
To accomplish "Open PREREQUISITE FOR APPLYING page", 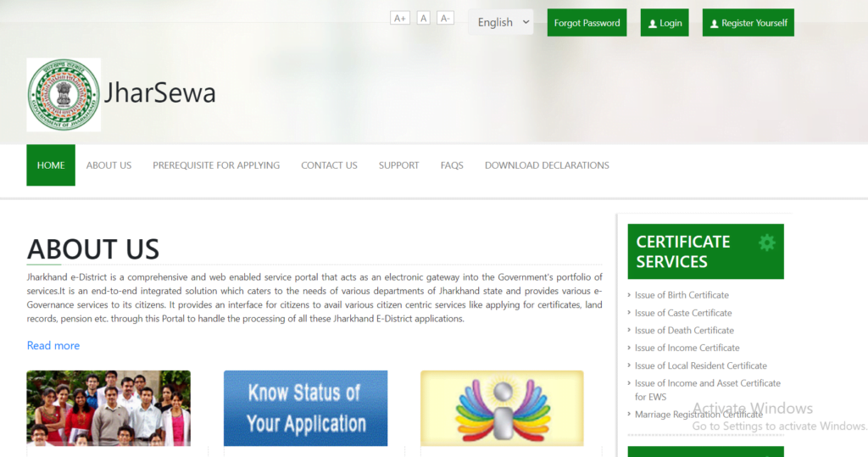I will click(x=216, y=165).
